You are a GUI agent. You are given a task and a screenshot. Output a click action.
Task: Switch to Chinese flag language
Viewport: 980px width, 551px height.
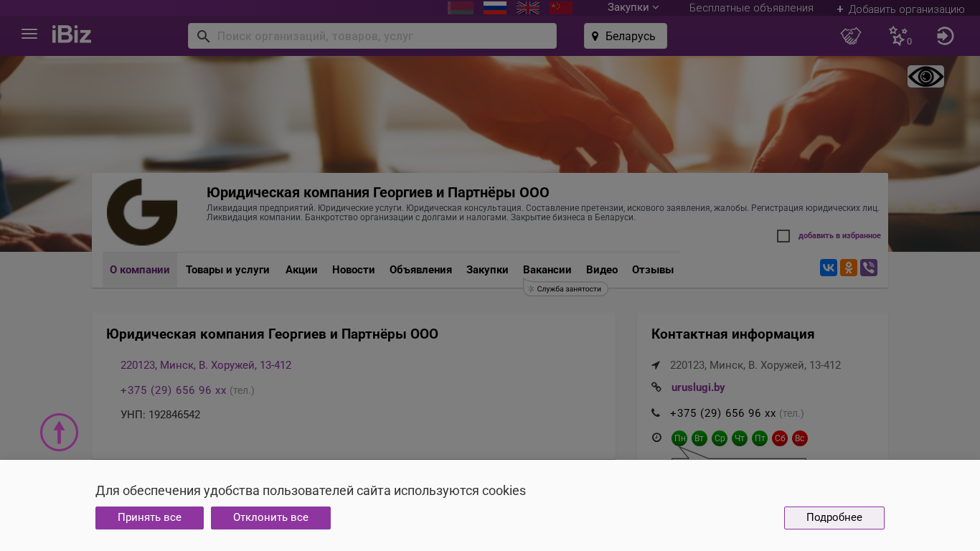coord(561,8)
